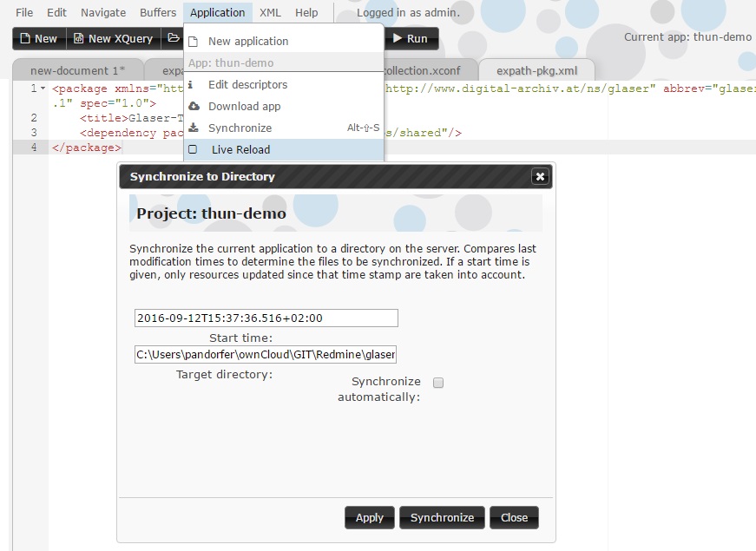Image resolution: width=756 pixels, height=551 pixels.
Task: Select New application menu entry
Action: point(284,42)
